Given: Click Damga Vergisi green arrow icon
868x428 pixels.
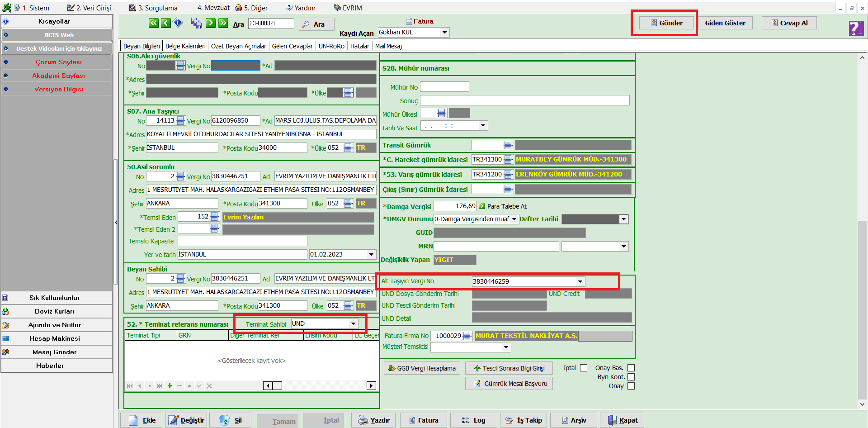Looking at the screenshot, I should pos(482,206).
